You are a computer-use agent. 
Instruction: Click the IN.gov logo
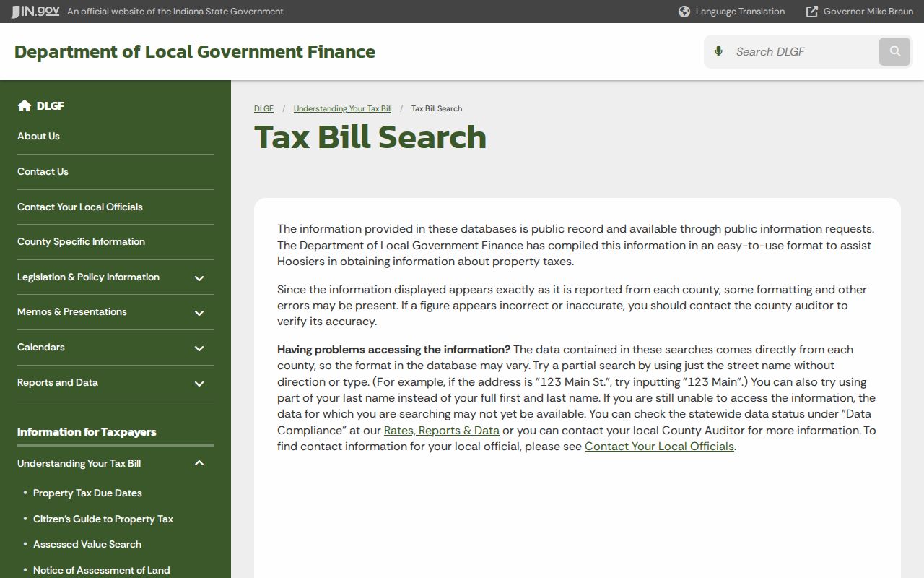[35, 11]
